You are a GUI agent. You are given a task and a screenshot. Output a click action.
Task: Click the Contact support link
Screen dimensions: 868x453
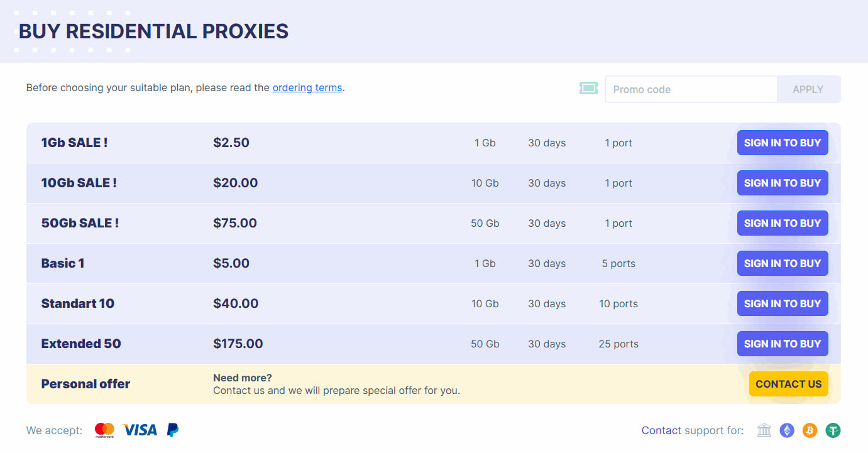pos(661,430)
